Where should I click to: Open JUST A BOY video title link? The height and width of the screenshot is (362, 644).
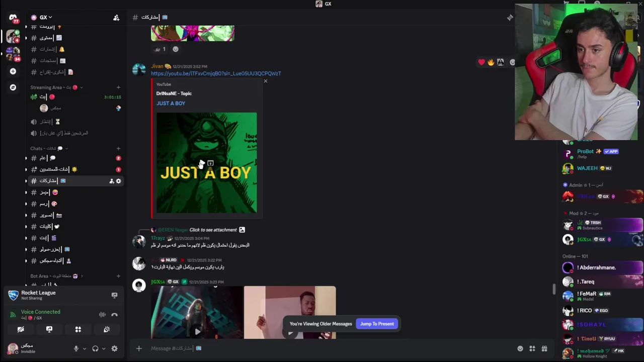click(x=171, y=104)
